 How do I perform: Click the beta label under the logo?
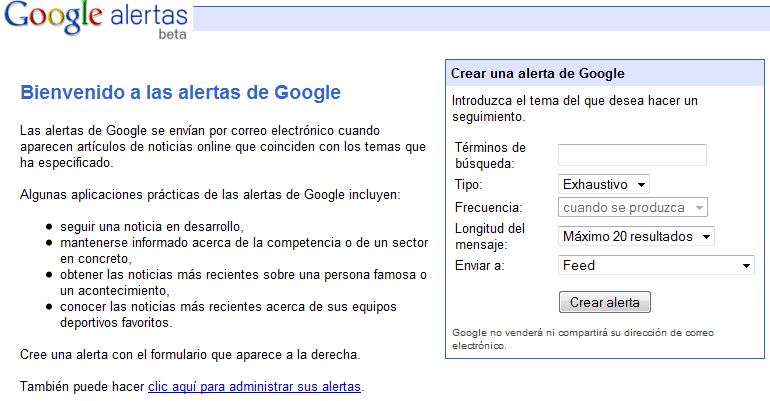tap(173, 35)
